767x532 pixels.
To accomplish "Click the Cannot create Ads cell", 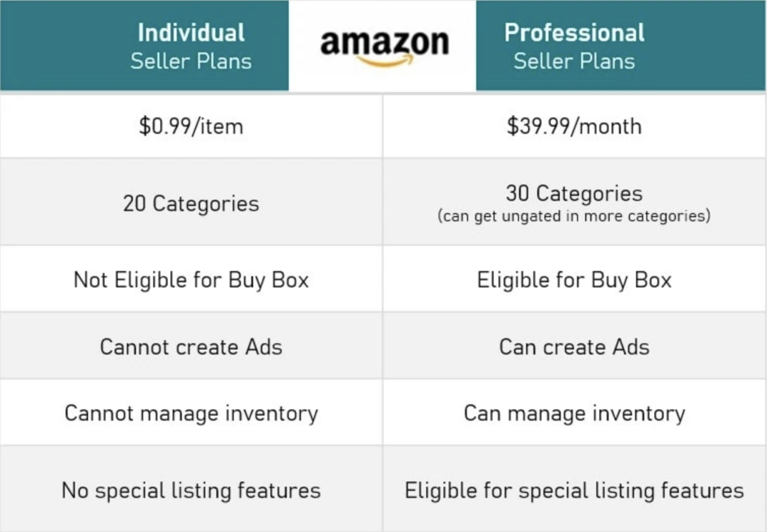I will point(191,347).
